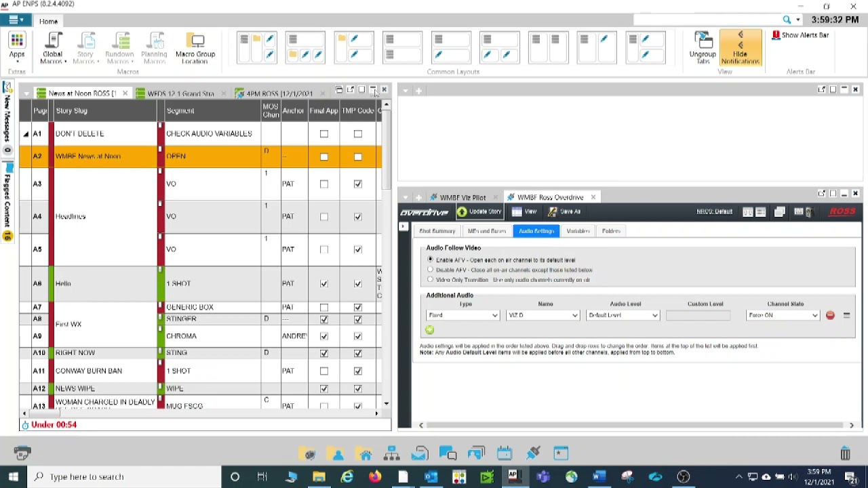This screenshot has height=488, width=868.
Task: Toggle Final App checkbox for row A1
Action: (324, 134)
